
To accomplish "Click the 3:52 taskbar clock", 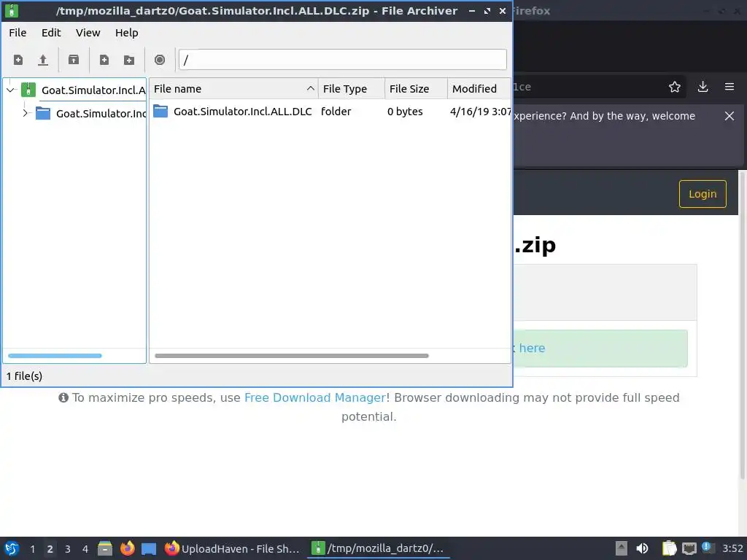I will coord(732,548).
